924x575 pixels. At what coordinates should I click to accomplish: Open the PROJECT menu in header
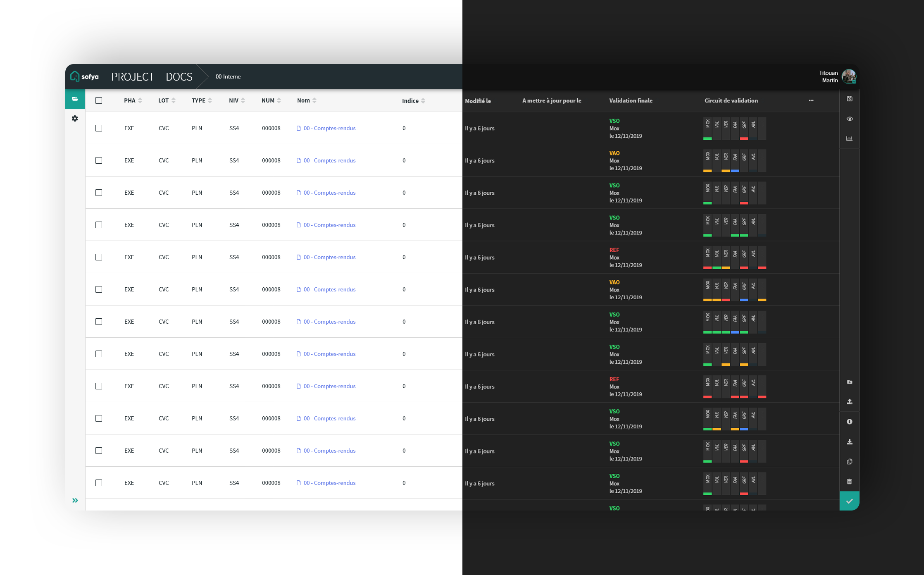tap(132, 77)
